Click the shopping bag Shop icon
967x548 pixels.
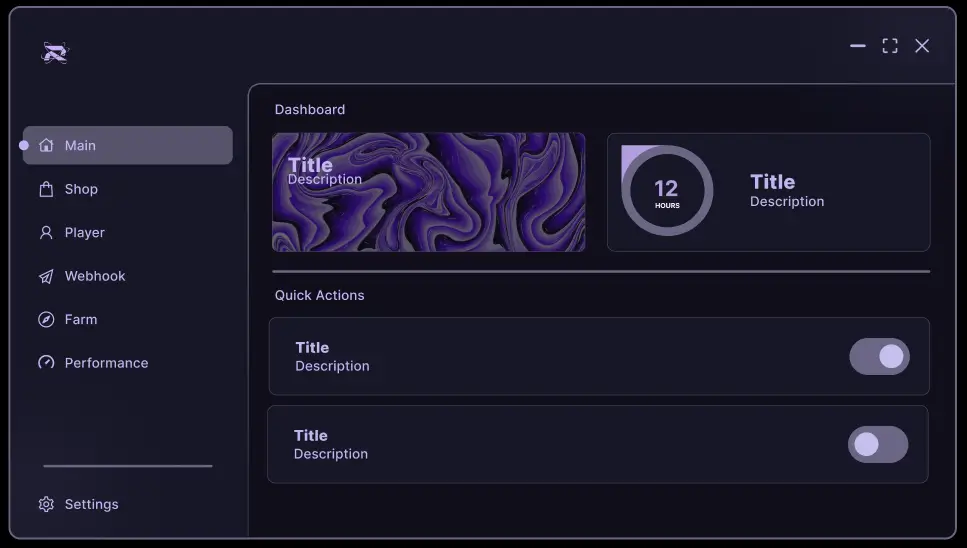46,189
